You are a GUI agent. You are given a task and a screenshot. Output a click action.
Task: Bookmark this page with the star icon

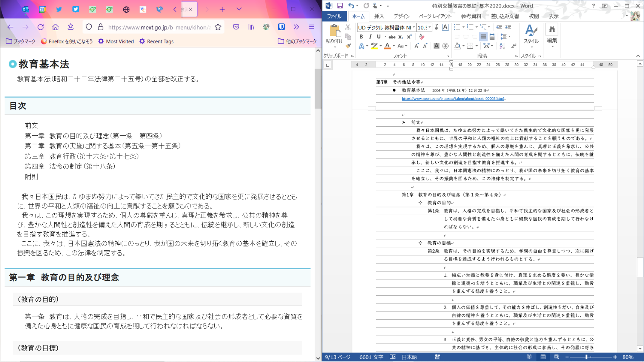click(218, 27)
